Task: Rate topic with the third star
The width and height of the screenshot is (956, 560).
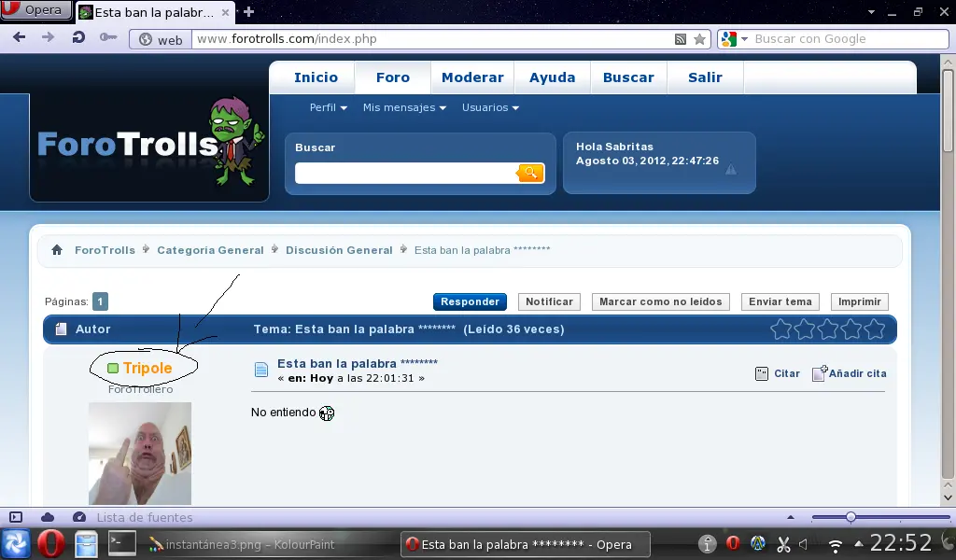Action: click(x=828, y=329)
